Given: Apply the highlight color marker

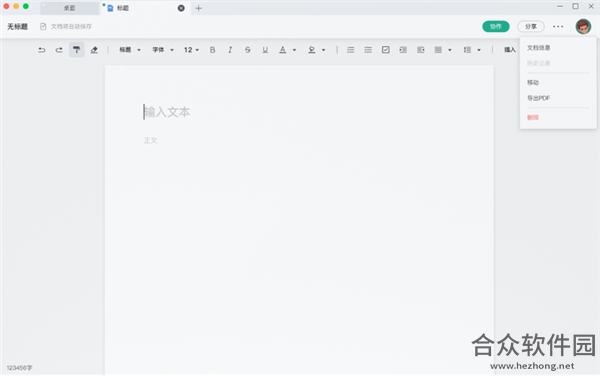Looking at the screenshot, I should click(x=312, y=50).
